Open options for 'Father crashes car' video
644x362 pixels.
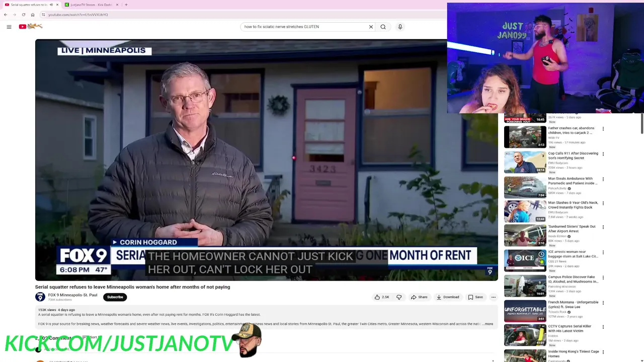(603, 129)
